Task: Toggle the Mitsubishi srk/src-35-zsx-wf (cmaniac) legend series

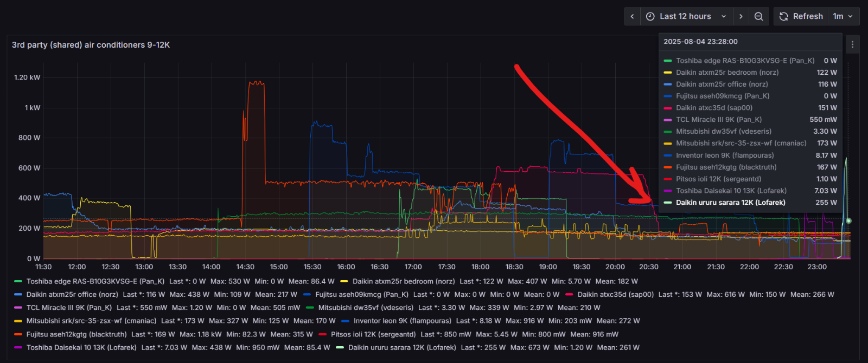Action: point(91,321)
